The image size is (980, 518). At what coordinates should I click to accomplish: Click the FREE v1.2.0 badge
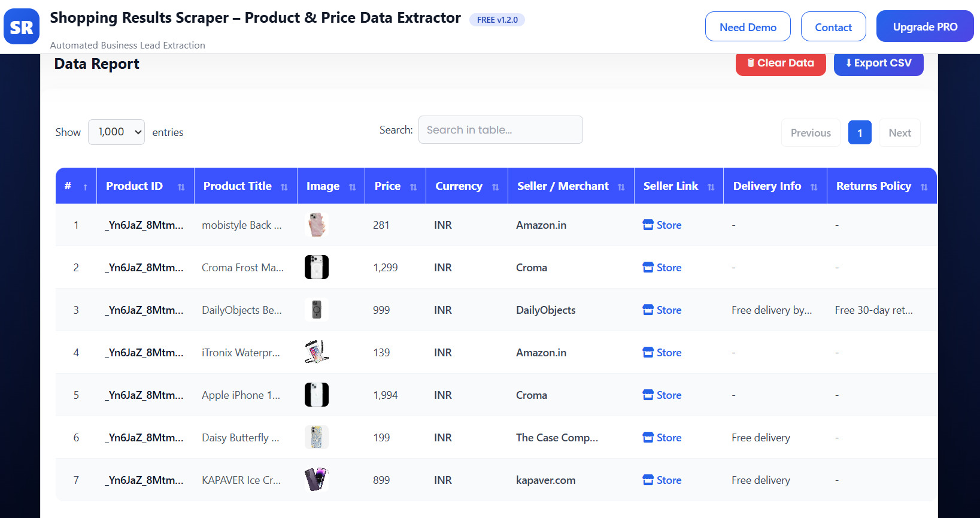[x=497, y=20]
